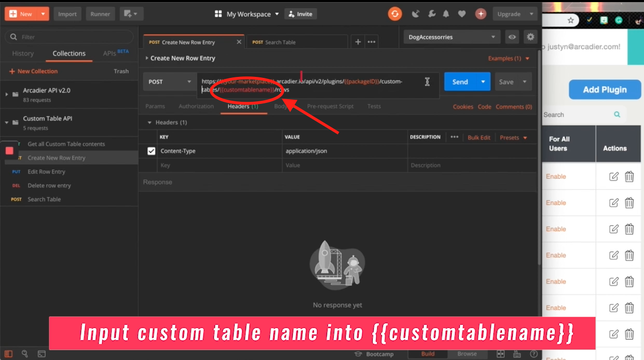Viewport: 644px width, 360px height.
Task: Click the heart icon in Postman header
Action: pos(462,14)
